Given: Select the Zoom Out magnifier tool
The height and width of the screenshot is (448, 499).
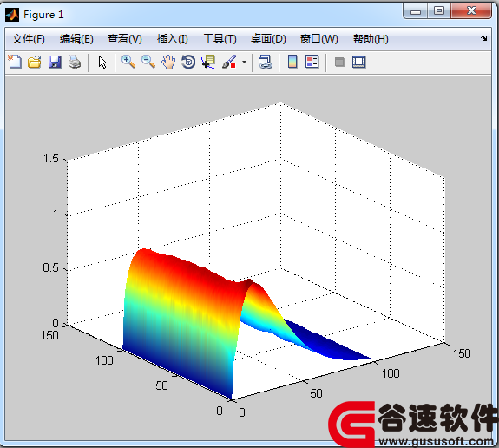Looking at the screenshot, I should [148, 62].
